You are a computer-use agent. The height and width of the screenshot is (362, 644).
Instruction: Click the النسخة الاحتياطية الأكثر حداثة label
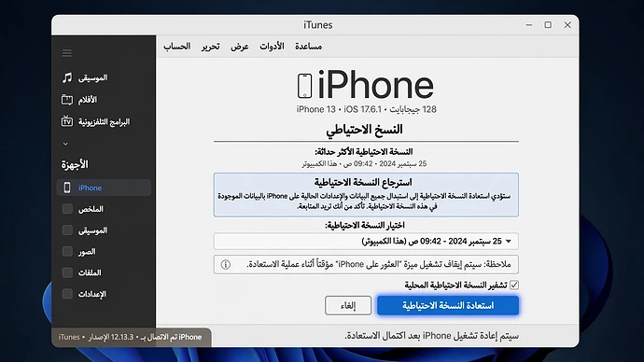pos(364,152)
